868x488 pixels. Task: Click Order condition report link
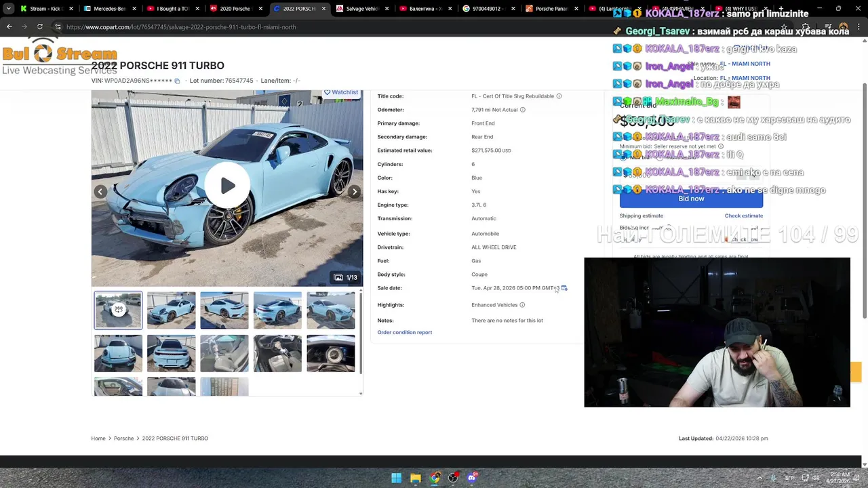405,332
